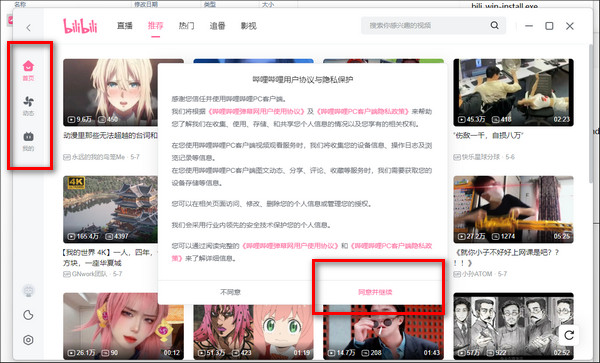Screen dimensions: 600x363
Task: Click 同意并继续 to accept agreement
Action: click(x=375, y=292)
